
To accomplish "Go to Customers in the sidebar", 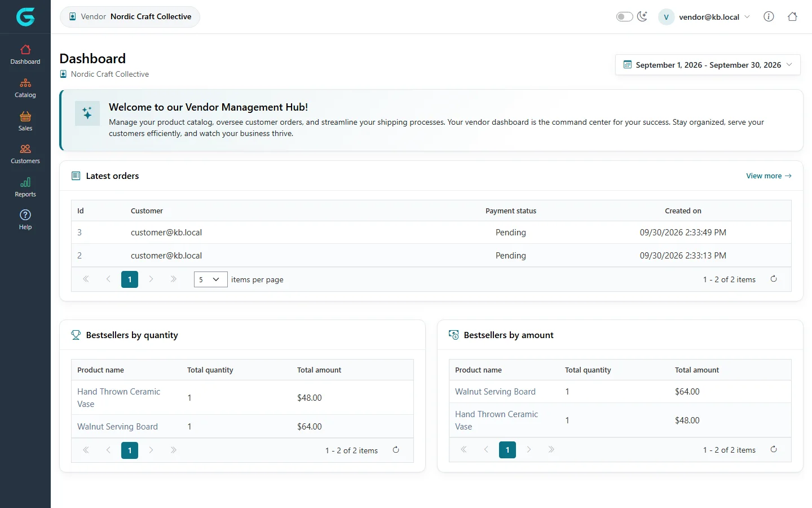I will pos(25,154).
